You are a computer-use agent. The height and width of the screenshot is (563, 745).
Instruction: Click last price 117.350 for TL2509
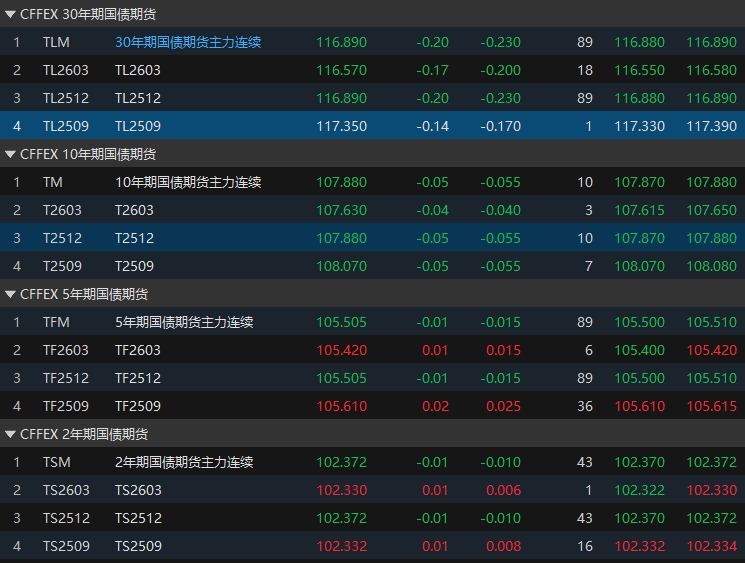(x=342, y=126)
